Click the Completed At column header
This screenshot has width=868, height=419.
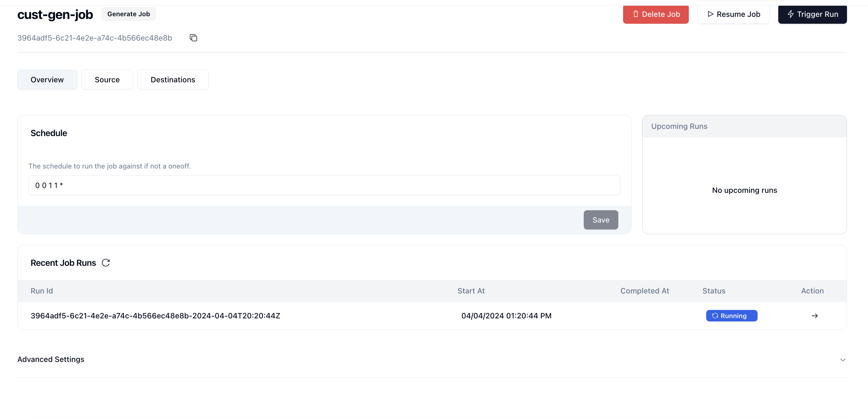coord(645,291)
